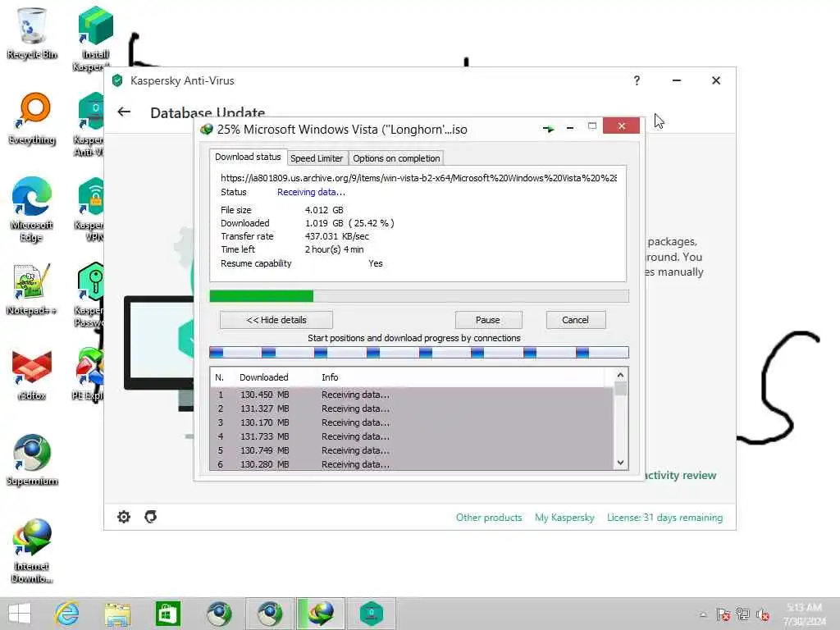This screenshot has height=630, width=840.
Task: Select connection row 6 with 130.280 MB
Action: (x=412, y=464)
